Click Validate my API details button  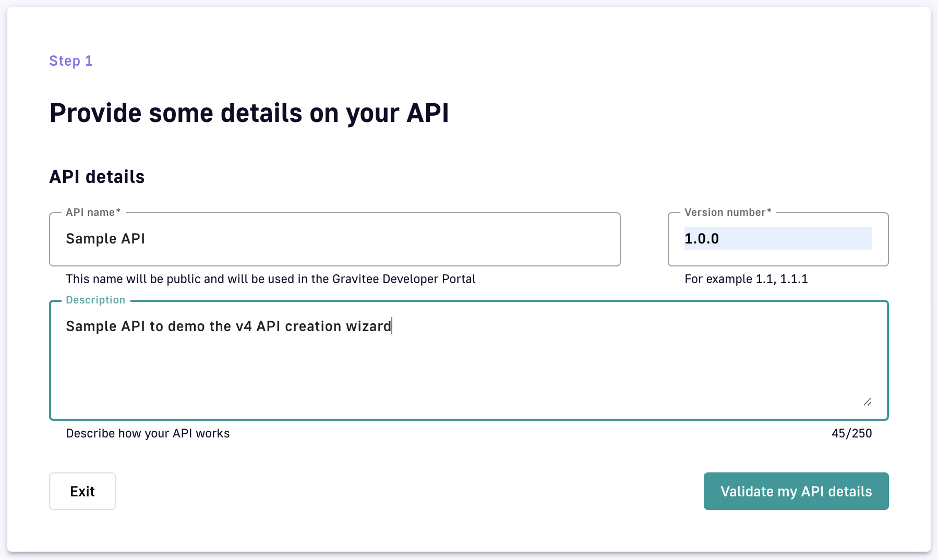[796, 491]
